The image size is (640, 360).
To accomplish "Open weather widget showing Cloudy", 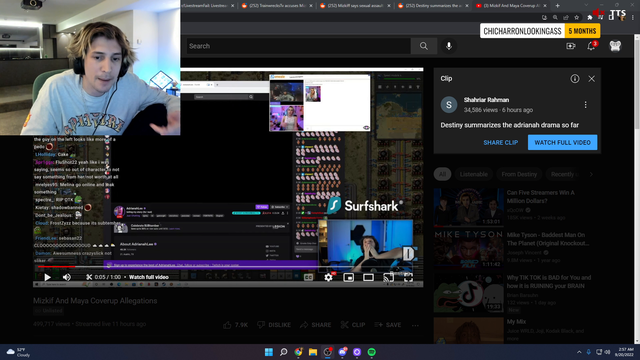I will coord(18,352).
